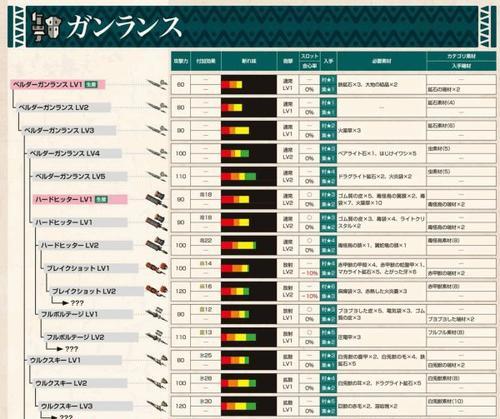
Task: Toggle the slot circle in pink ハードヒッター LV1 row
Action: coord(309,194)
